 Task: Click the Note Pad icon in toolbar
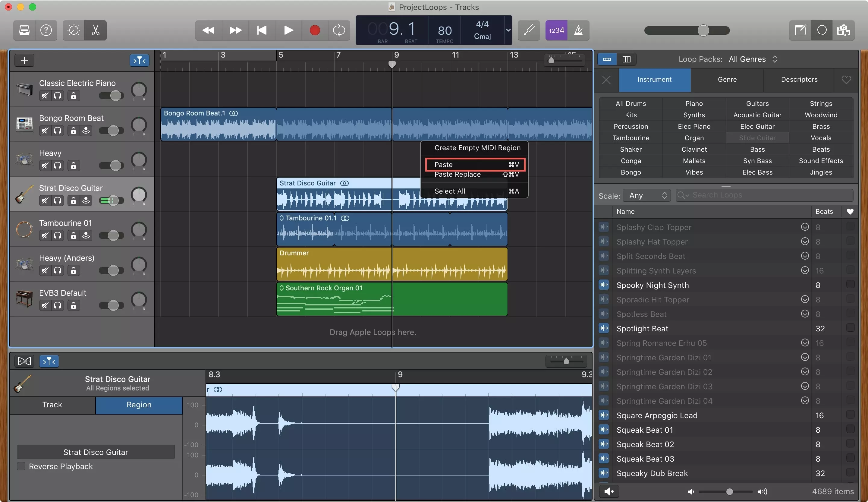[800, 30]
